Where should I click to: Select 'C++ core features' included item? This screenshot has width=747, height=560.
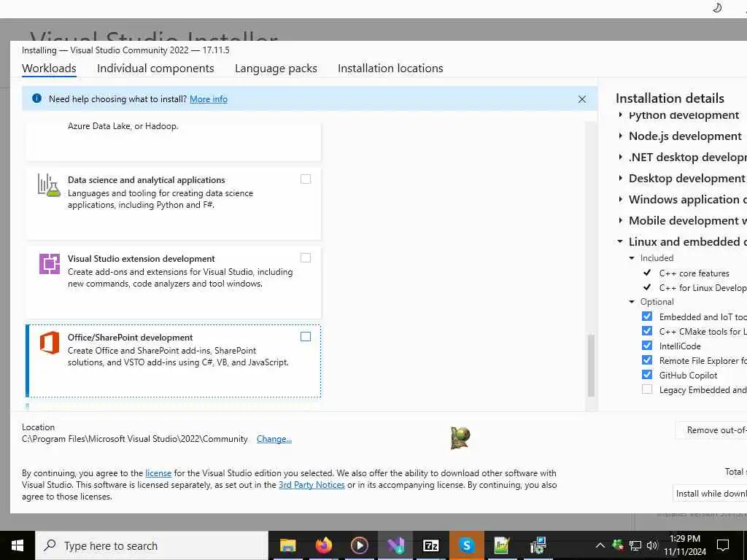coord(694,273)
